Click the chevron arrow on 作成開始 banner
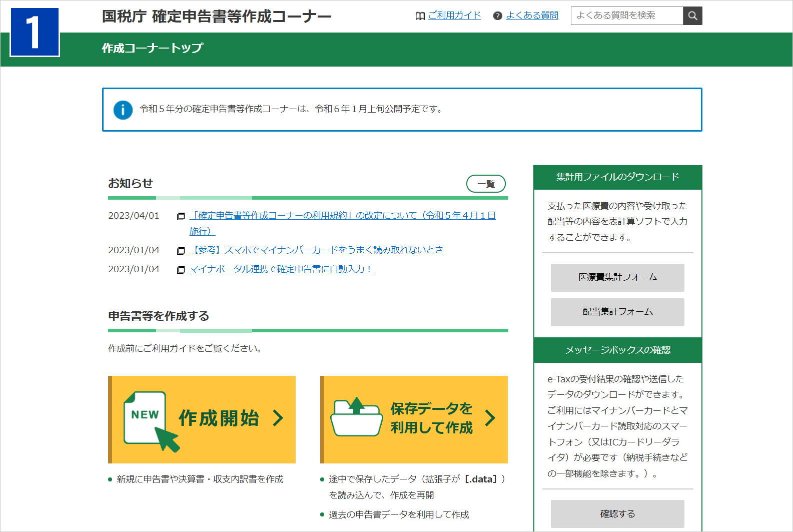Screen dimensions: 793x532 tap(278, 418)
